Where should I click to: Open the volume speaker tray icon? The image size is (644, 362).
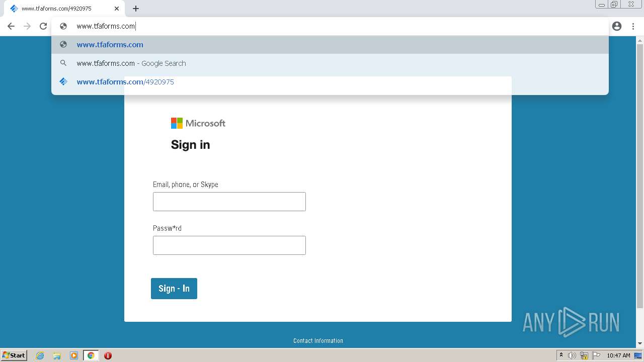pyautogui.click(x=572, y=355)
